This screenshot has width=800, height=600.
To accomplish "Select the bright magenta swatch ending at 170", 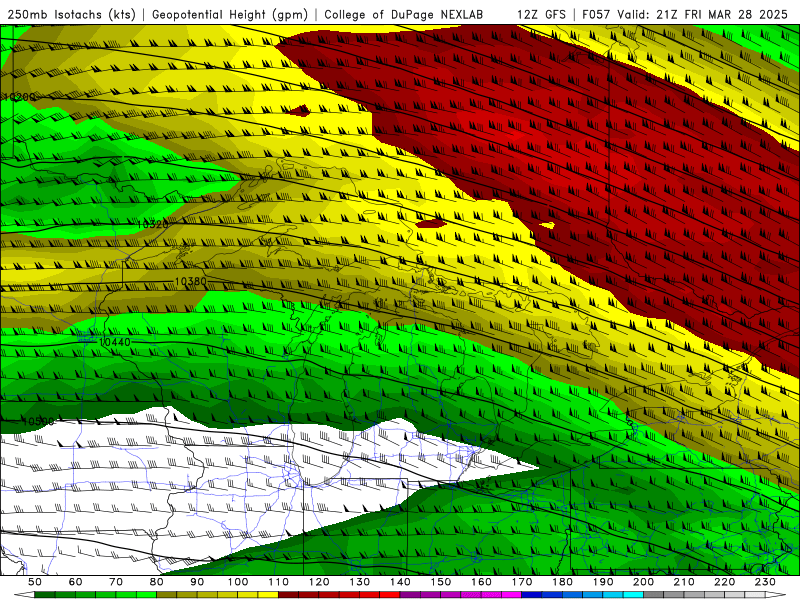I will pos(512,595).
